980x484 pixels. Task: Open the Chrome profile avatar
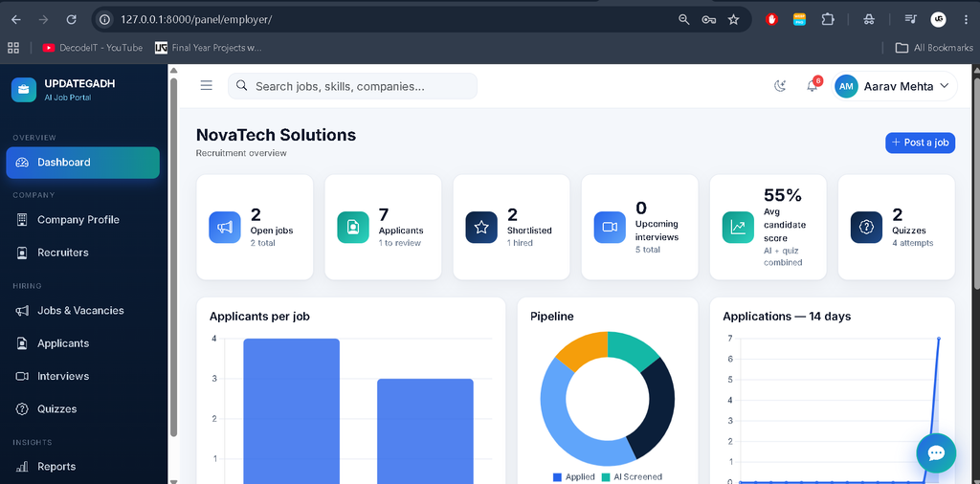[x=938, y=19]
